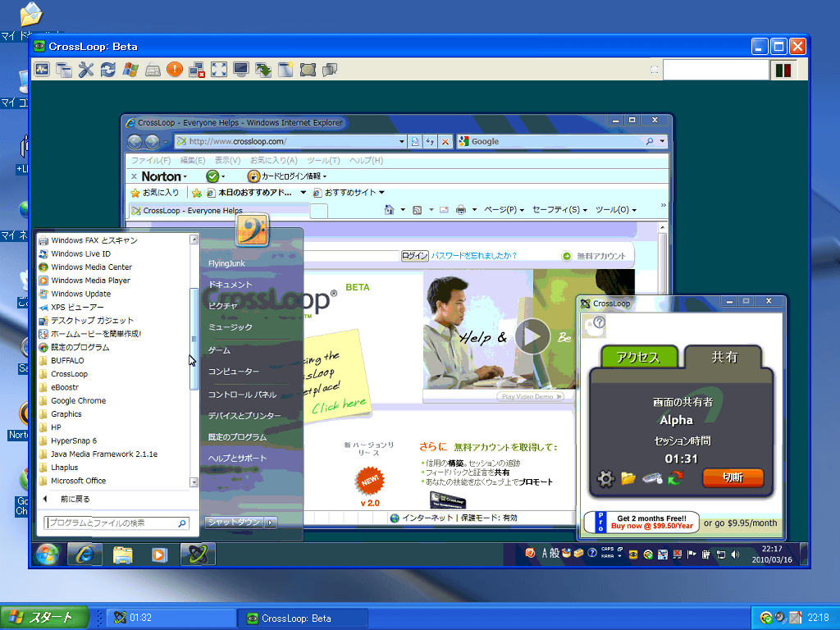Screen dimensions: 840x630
Task: Click the 01:32 CrossLoop session taskbar button
Action: (x=171, y=619)
